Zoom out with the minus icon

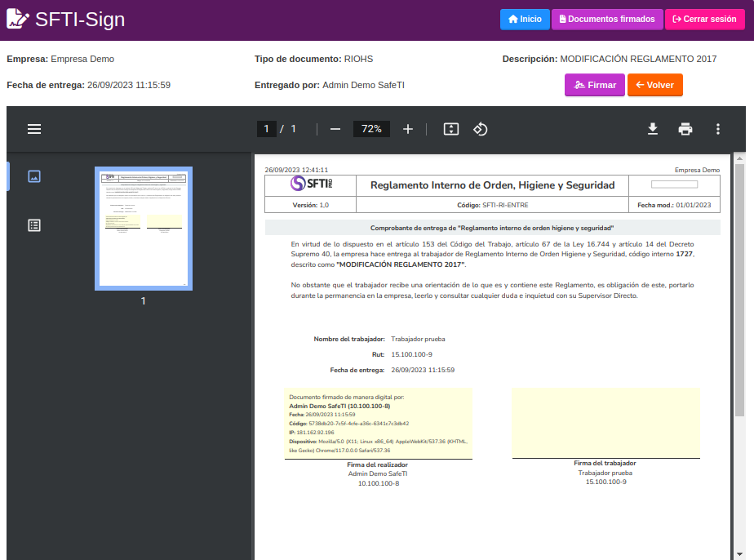point(335,129)
